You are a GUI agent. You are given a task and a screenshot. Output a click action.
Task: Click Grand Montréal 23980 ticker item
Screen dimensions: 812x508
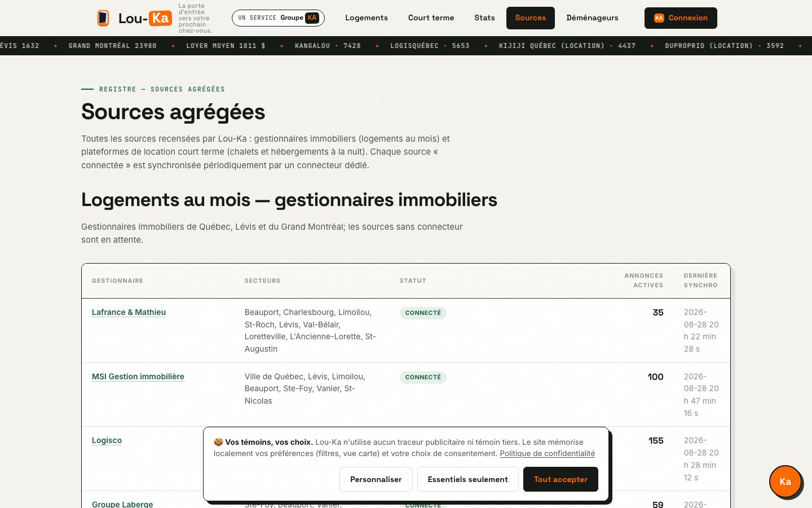[112, 46]
